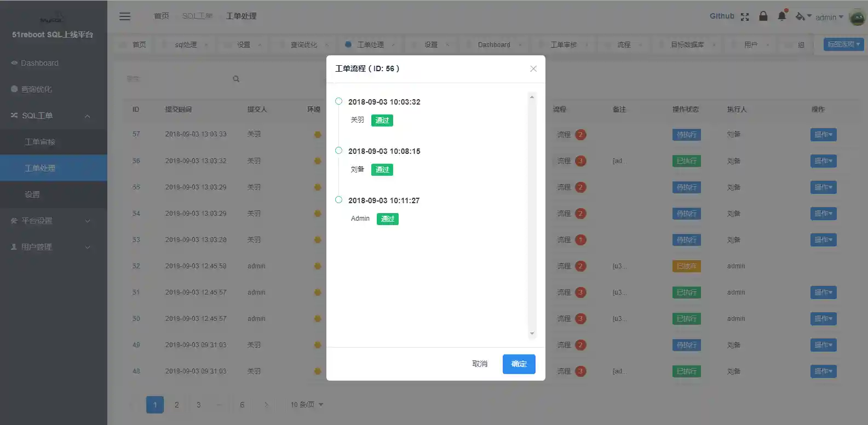
Task: Close the 工单流程 dialog with the X
Action: click(x=533, y=68)
